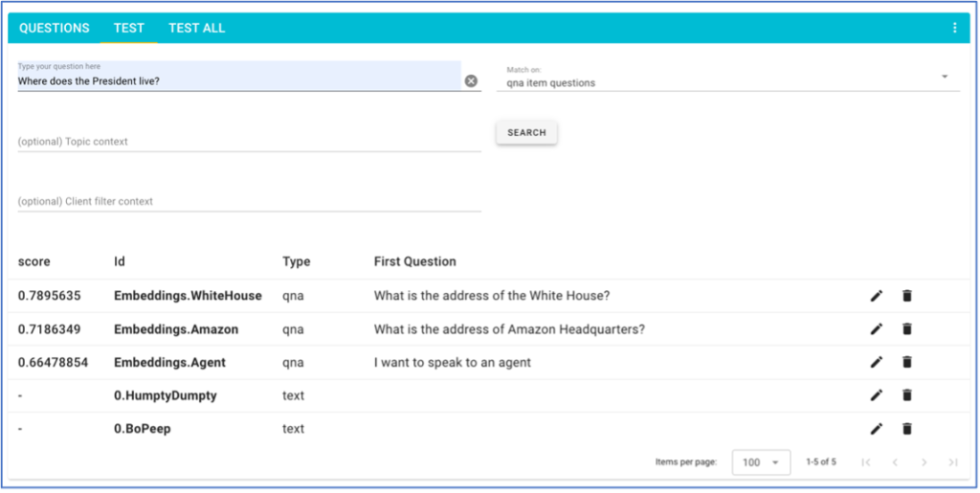The height and width of the screenshot is (493, 980).
Task: Go to last page of results
Action: tap(952, 462)
